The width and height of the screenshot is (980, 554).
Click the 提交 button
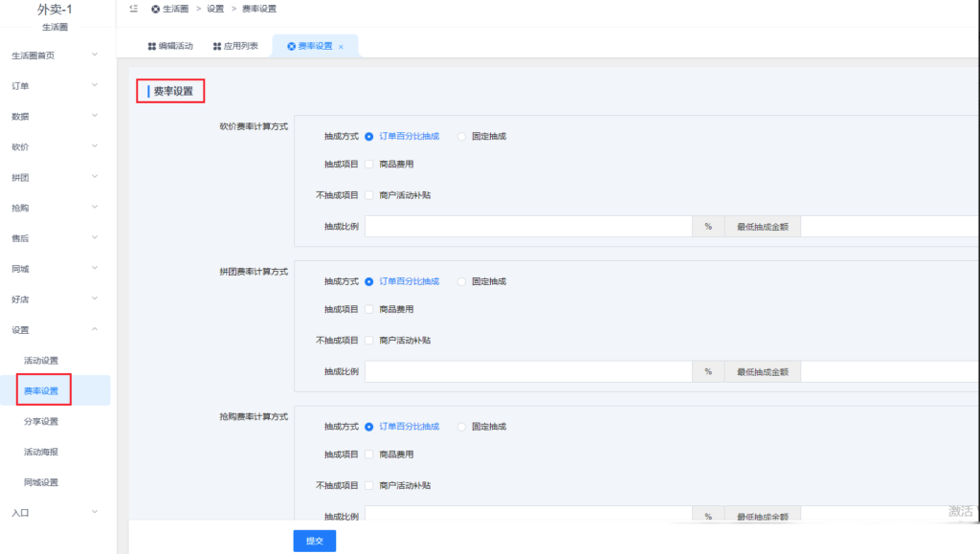point(314,541)
